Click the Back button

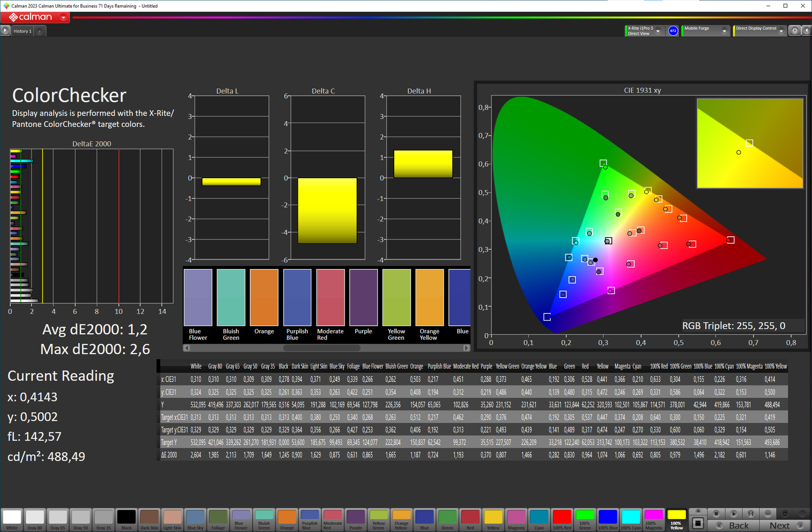click(734, 525)
